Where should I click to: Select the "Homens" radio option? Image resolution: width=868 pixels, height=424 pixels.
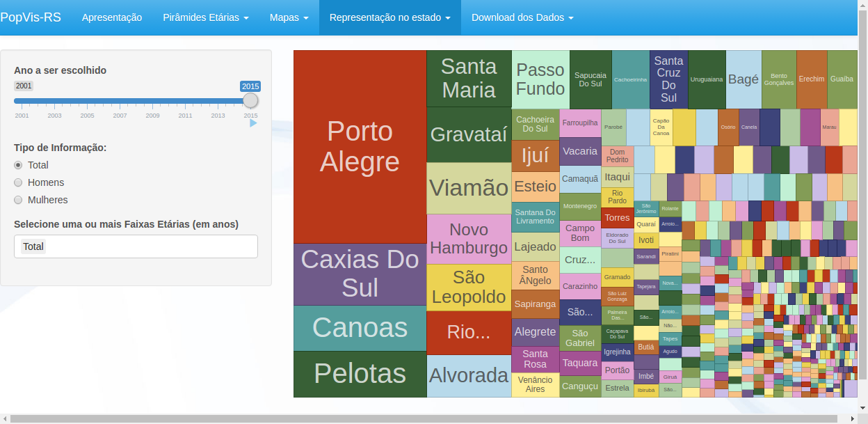(17, 182)
